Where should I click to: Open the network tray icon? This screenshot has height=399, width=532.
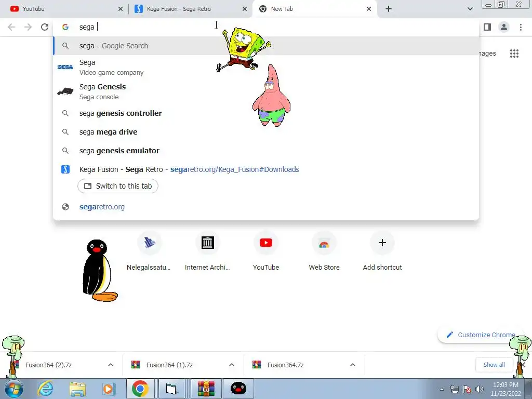(454, 389)
